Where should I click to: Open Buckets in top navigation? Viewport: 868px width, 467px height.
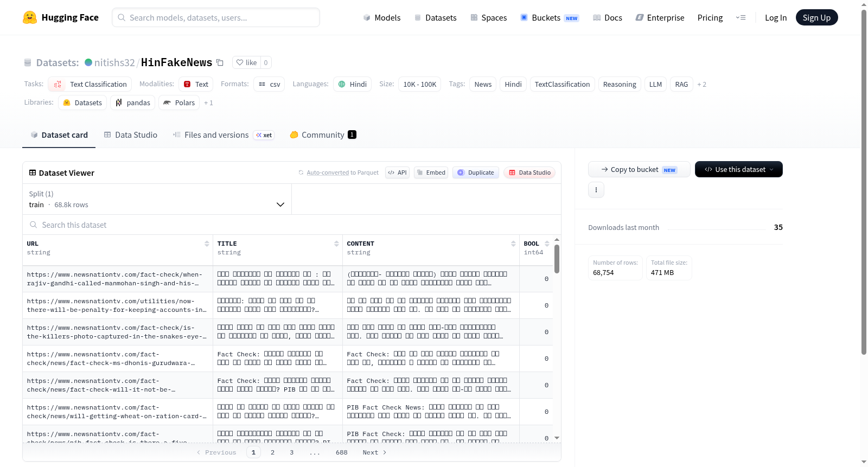click(550, 17)
